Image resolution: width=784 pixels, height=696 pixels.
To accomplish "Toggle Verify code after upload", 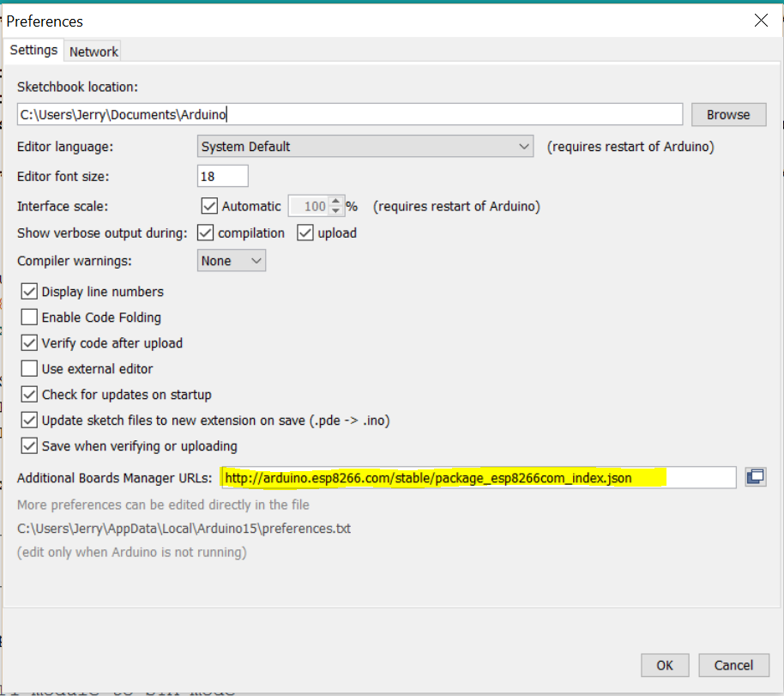I will point(29,342).
